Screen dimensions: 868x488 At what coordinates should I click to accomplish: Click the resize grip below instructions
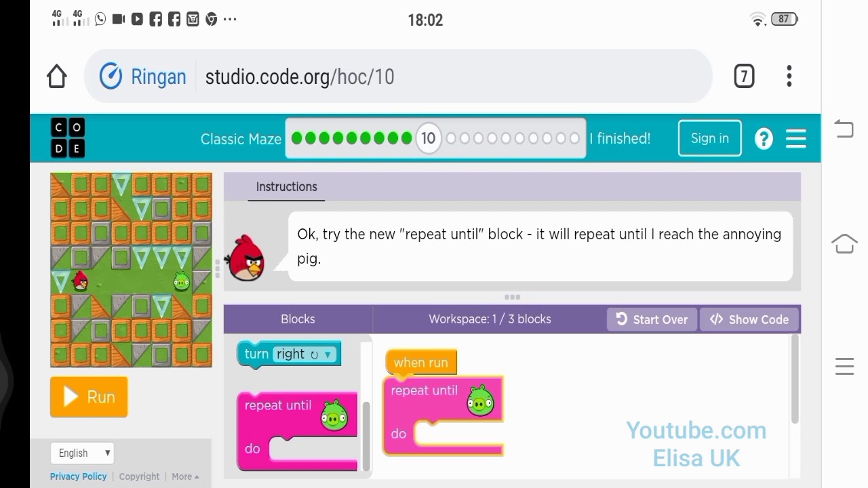[x=513, y=297]
